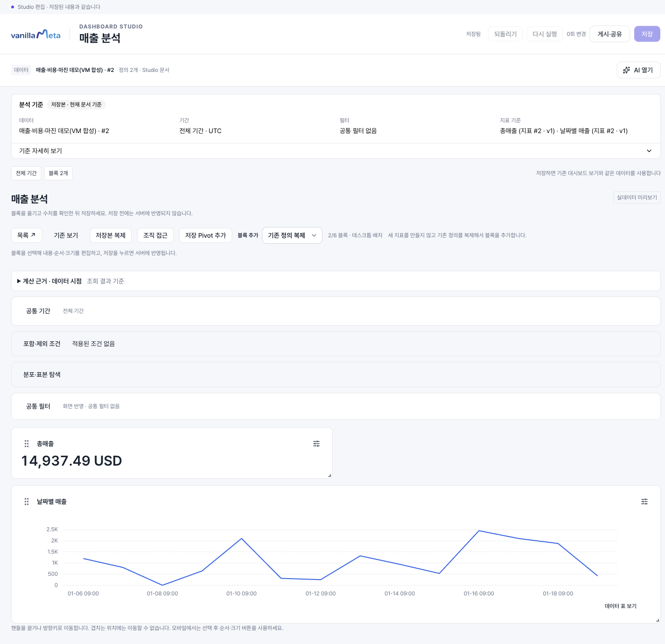Screen dimensions: 665x644
Task: Expand 기준 자세히 보기 chevron
Action: point(649,151)
